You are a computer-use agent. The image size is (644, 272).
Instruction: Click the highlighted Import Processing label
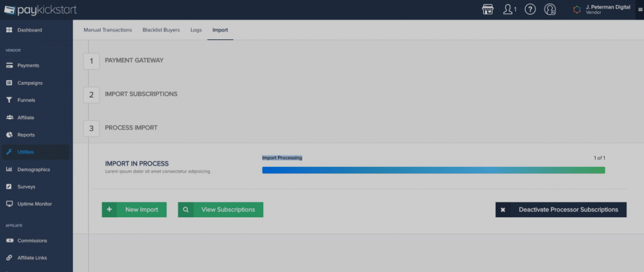click(x=282, y=158)
